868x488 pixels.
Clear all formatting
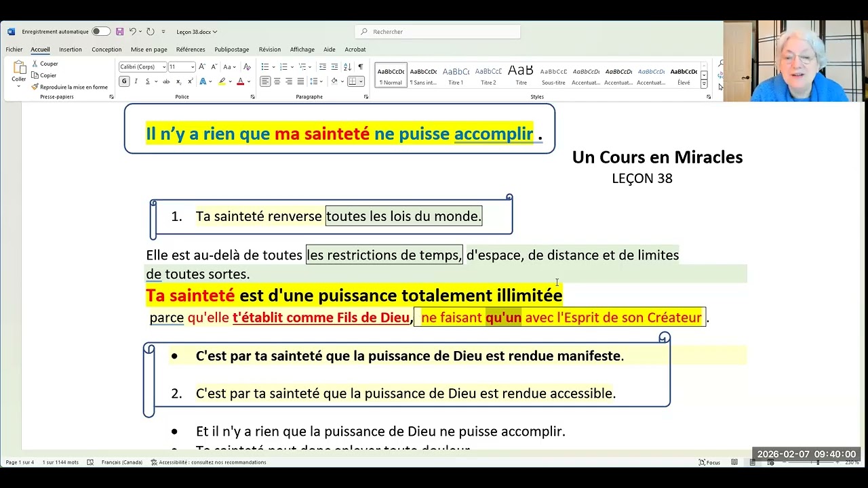pyautogui.click(x=247, y=66)
